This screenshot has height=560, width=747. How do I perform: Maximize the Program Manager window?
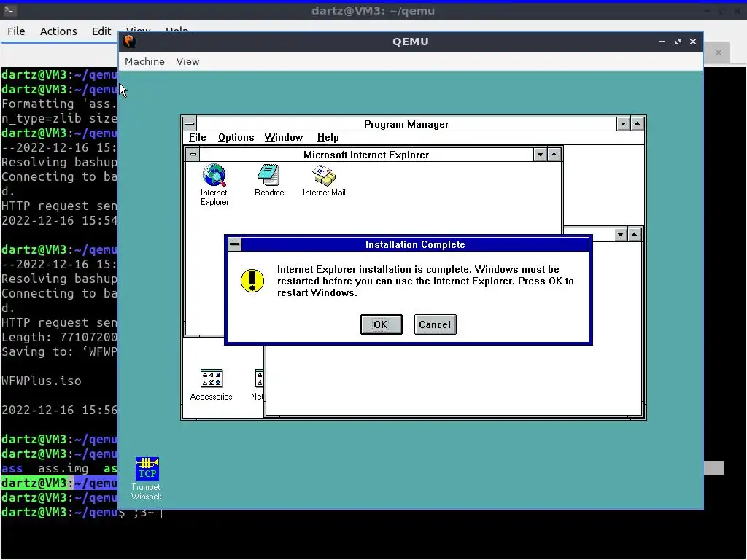[x=638, y=124]
